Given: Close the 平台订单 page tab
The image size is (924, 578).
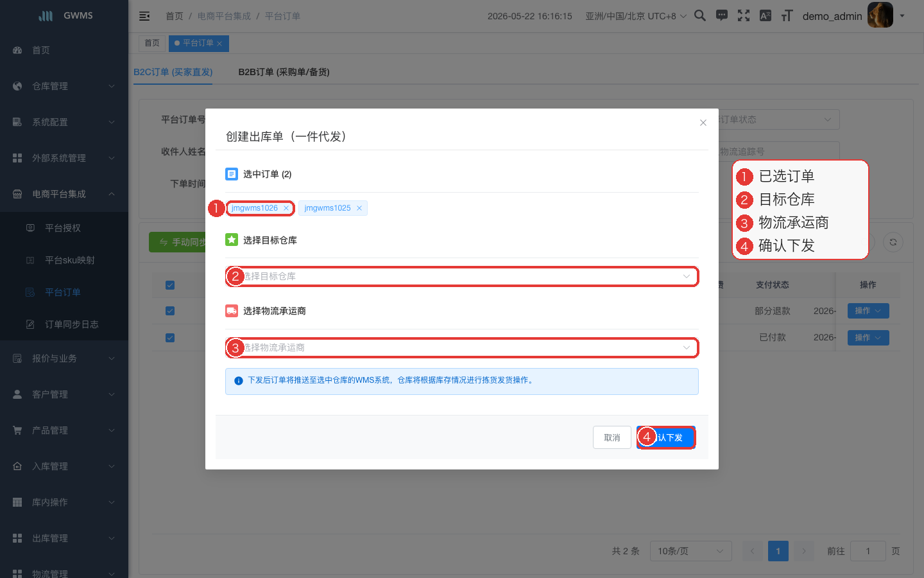Looking at the screenshot, I should pyautogui.click(x=219, y=44).
